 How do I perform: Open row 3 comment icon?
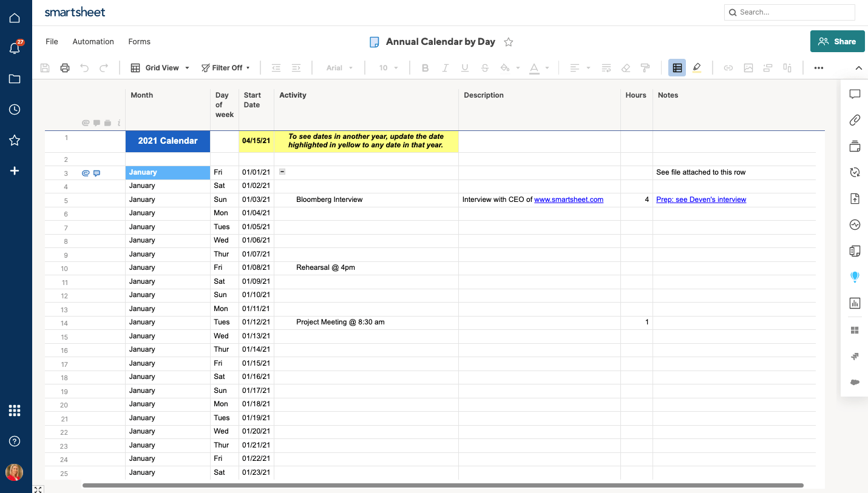[x=97, y=173]
